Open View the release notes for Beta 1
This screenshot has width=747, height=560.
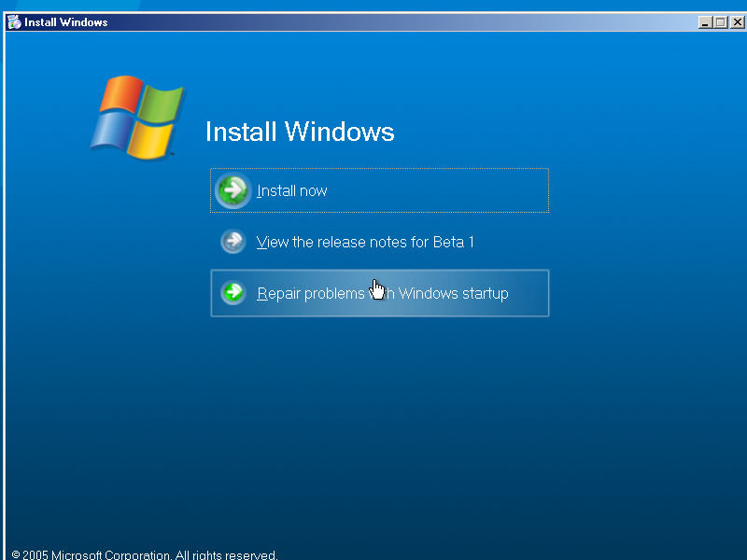pyautogui.click(x=365, y=242)
